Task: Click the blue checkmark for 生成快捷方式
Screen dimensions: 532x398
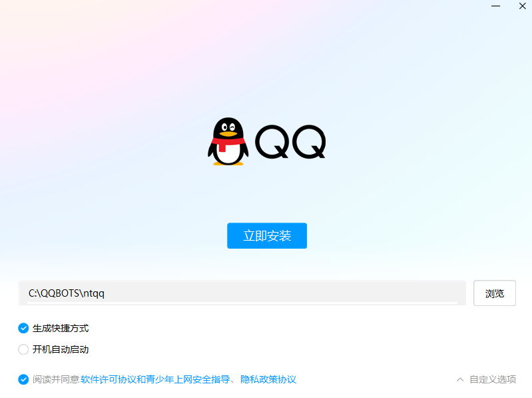Action: click(x=23, y=328)
